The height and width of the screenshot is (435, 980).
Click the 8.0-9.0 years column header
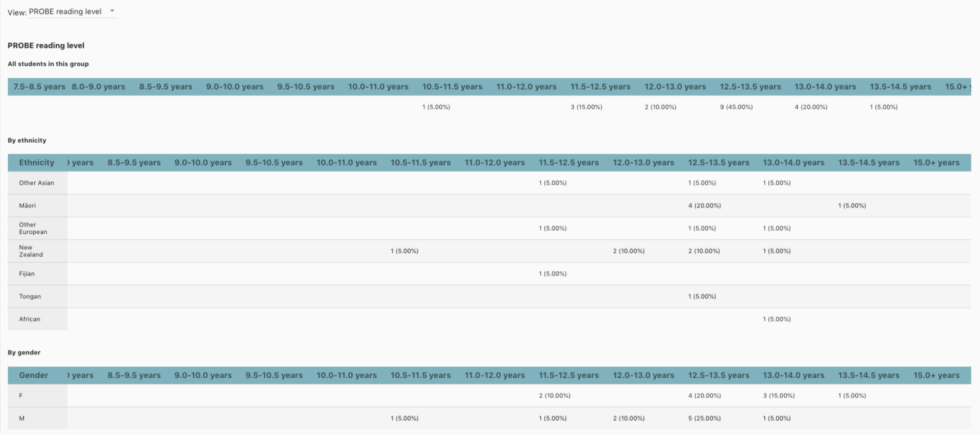pyautogui.click(x=99, y=87)
